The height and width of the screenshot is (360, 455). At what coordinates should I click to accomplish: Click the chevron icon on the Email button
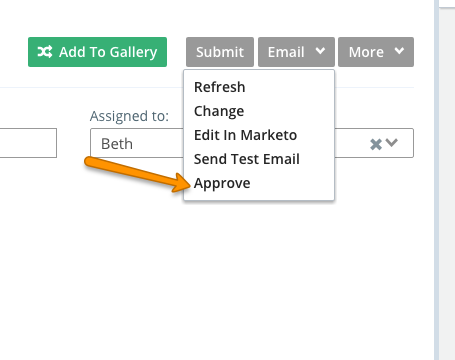(x=320, y=51)
